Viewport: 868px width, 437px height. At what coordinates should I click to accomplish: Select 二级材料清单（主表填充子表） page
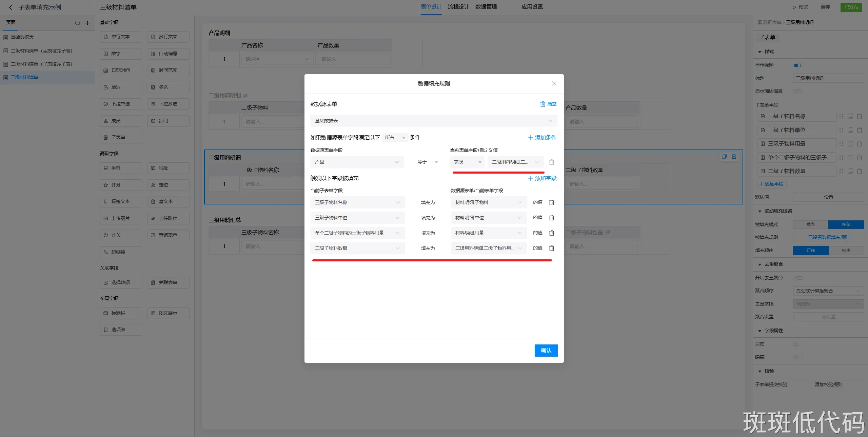(41, 51)
